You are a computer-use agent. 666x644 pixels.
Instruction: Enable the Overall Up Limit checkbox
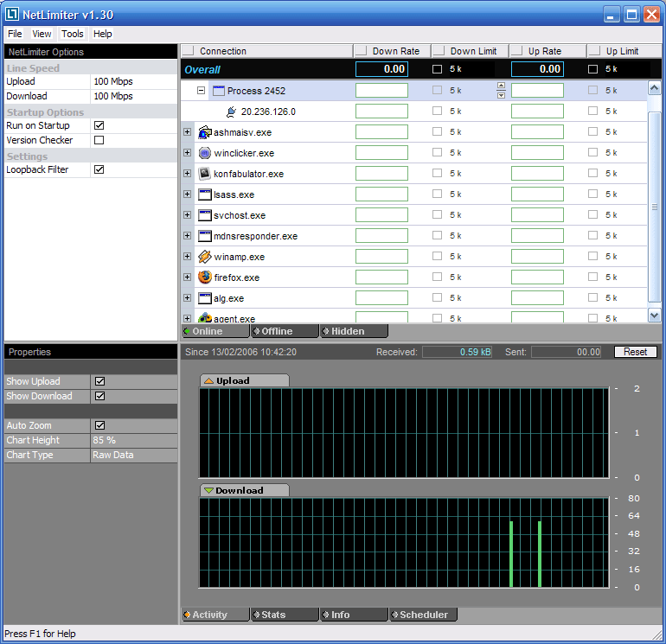[593, 69]
